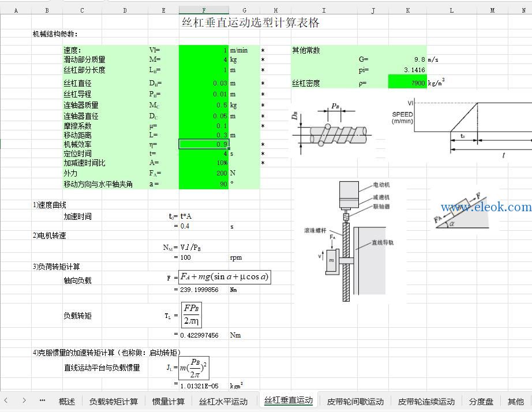Open the 其他 sheet tab
This screenshot has height=412, width=532.
[515, 402]
